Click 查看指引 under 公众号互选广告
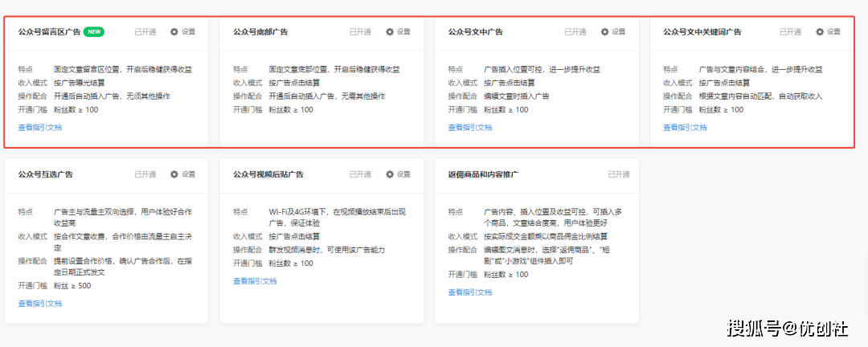This screenshot has width=868, height=347. click(31, 303)
